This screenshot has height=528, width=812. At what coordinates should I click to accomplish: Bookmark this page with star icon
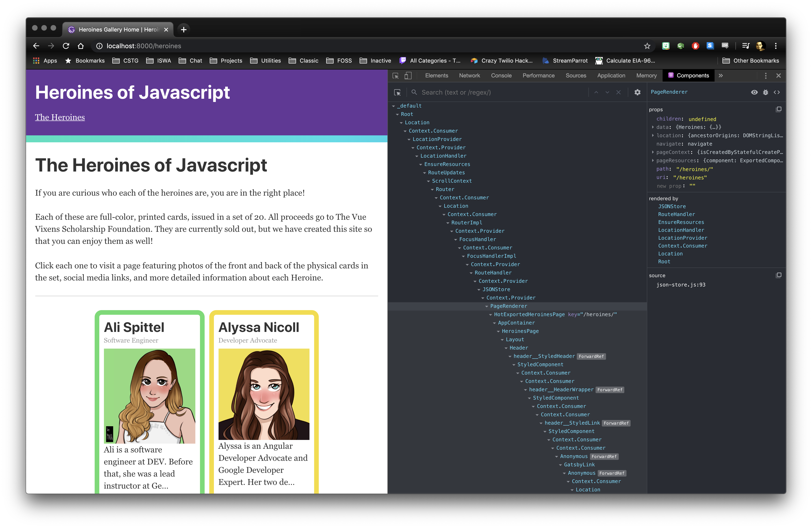647,46
